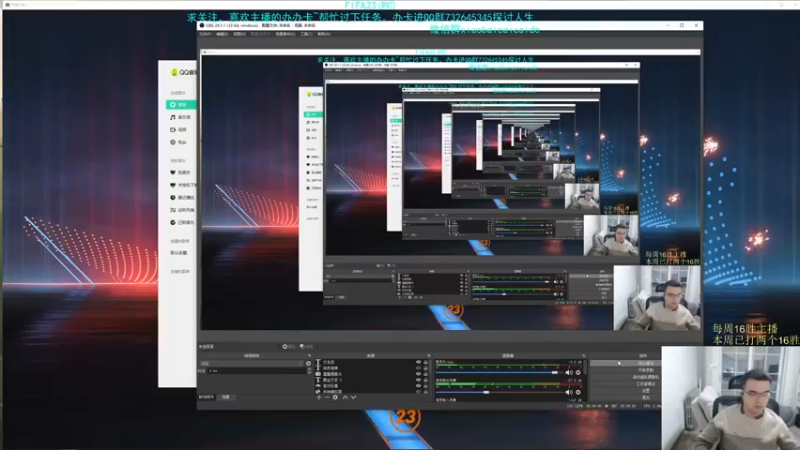Click the top mixer track's green level meter
This screenshot has height=450, width=800.
pos(508,365)
